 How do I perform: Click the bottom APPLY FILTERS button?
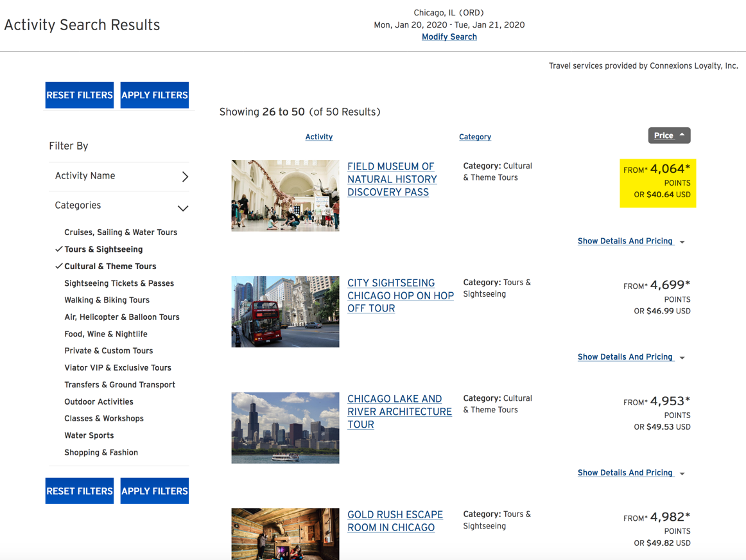point(155,491)
